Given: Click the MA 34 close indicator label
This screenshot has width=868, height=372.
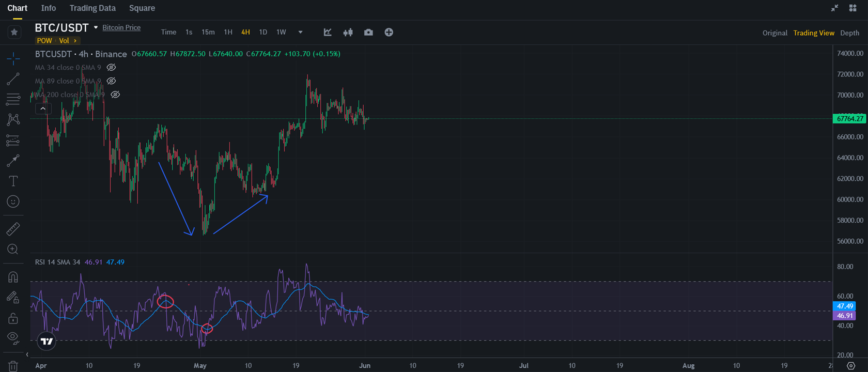Looking at the screenshot, I should [x=68, y=67].
